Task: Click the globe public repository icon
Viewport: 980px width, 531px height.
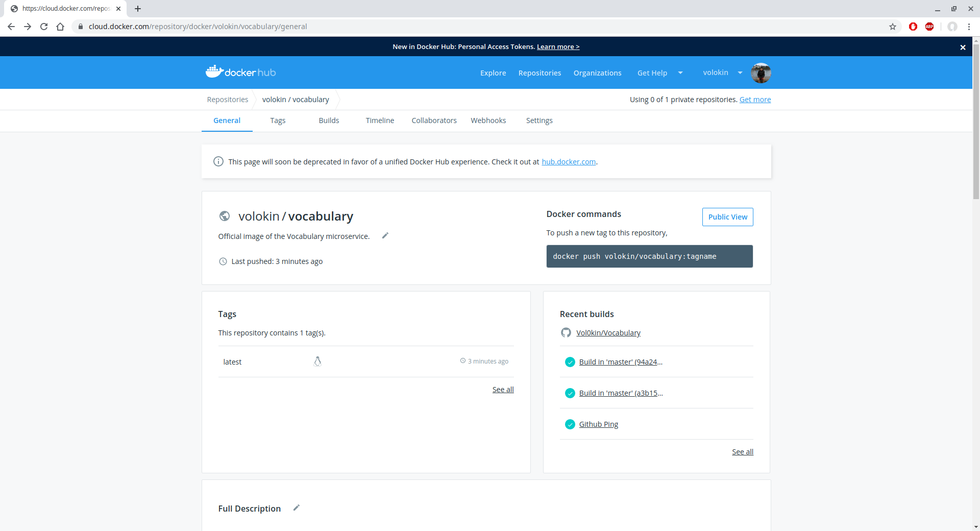Action: click(224, 216)
